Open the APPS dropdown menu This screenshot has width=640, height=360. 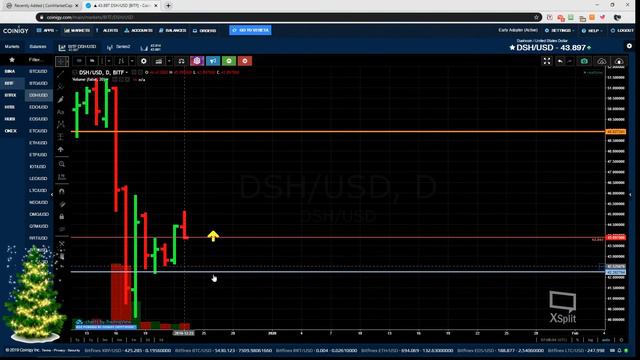coord(47,30)
